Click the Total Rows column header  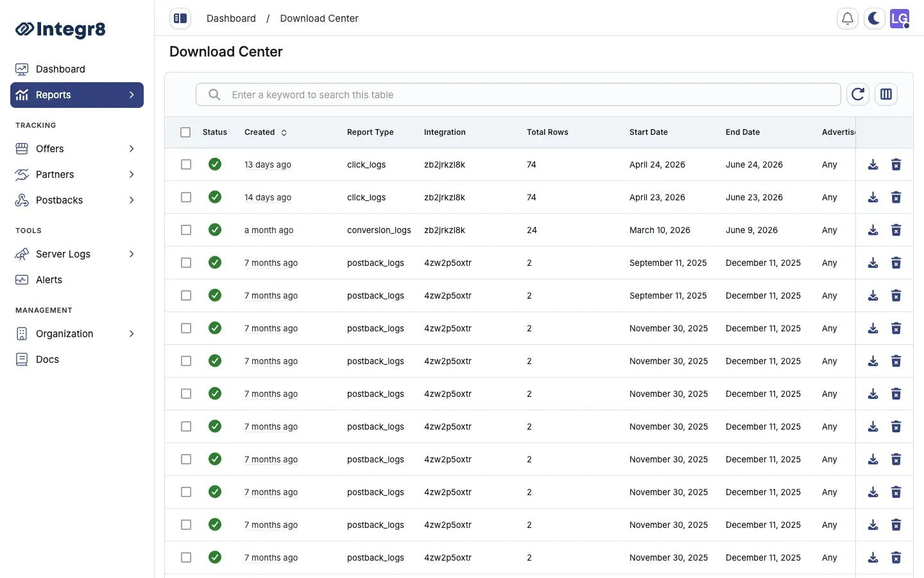pos(547,132)
